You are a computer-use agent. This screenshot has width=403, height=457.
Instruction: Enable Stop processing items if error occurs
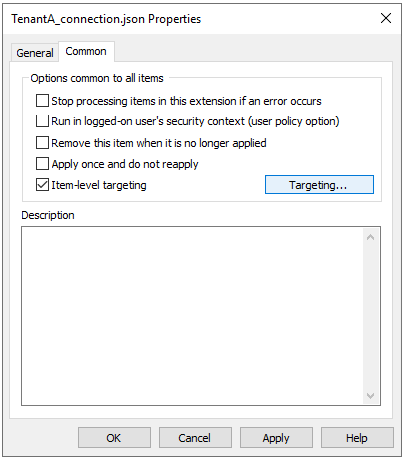(x=42, y=101)
